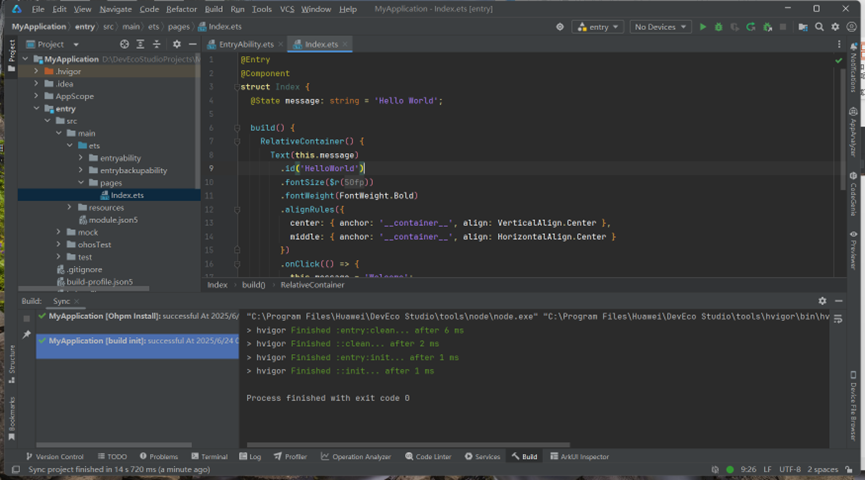Open the Profiler tool window
The image size is (865, 480).
(290, 456)
